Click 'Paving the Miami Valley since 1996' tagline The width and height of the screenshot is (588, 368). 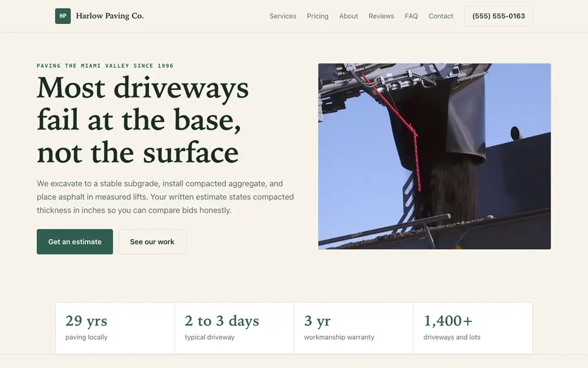pos(105,66)
